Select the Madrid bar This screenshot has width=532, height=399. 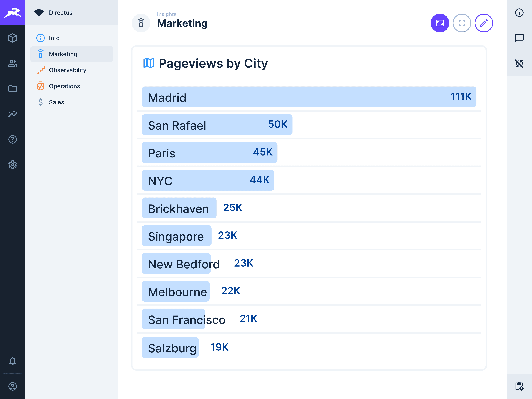pos(309,97)
